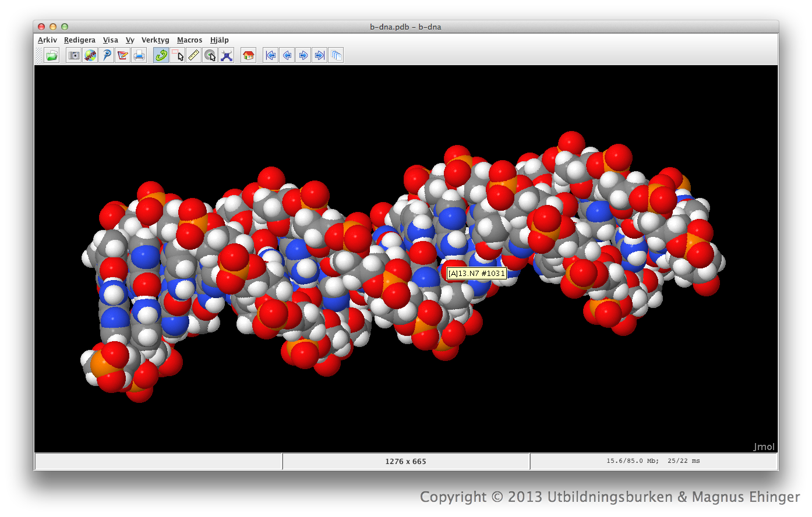This screenshot has height=517, width=812.
Task: Open the Arkiv menu
Action: click(47, 40)
